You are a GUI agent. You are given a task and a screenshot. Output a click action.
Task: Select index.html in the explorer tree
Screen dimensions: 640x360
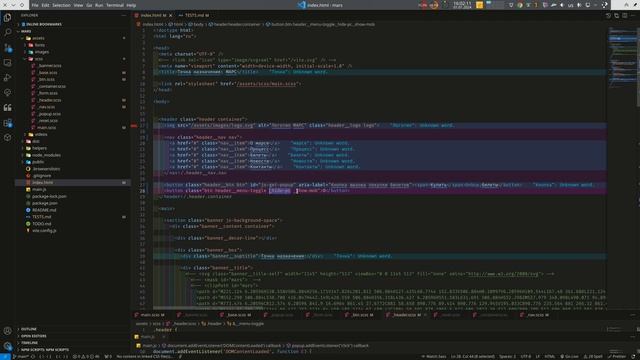pos(73,182)
